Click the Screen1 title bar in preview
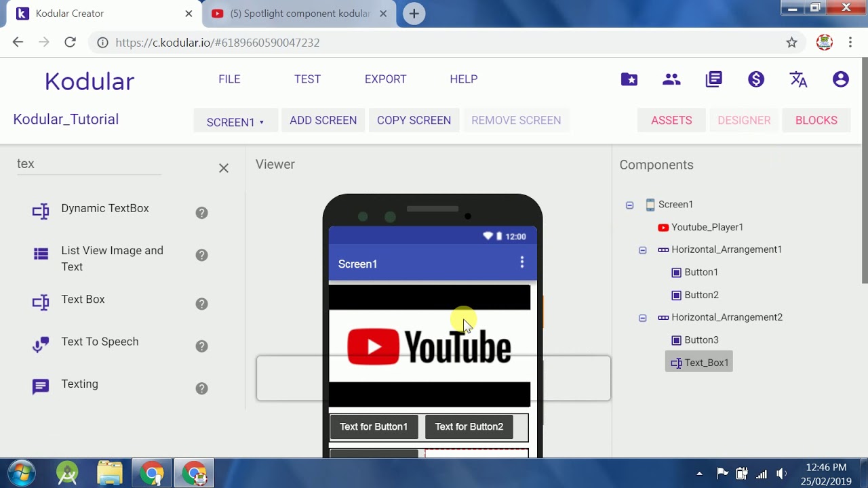This screenshot has width=868, height=488. (x=433, y=264)
